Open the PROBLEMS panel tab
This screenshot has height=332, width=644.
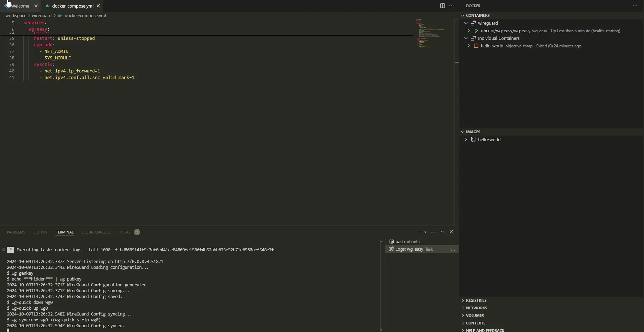point(16,232)
